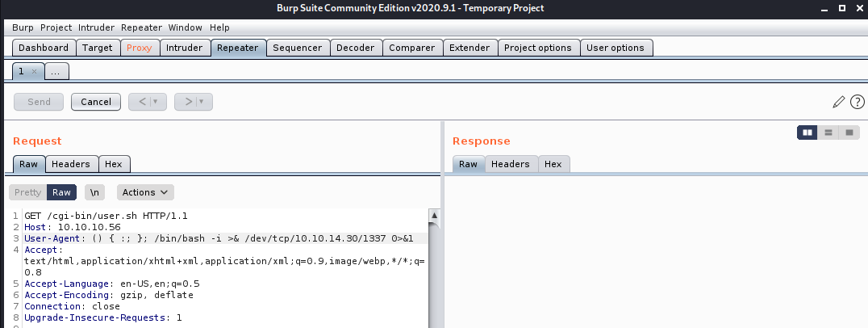Switch to the Extender tab

pos(469,48)
